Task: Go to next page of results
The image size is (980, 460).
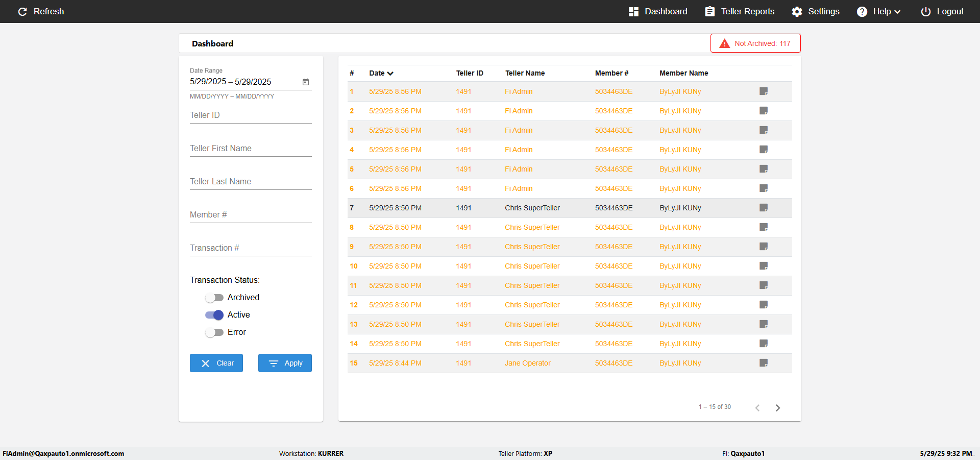Action: click(x=778, y=407)
